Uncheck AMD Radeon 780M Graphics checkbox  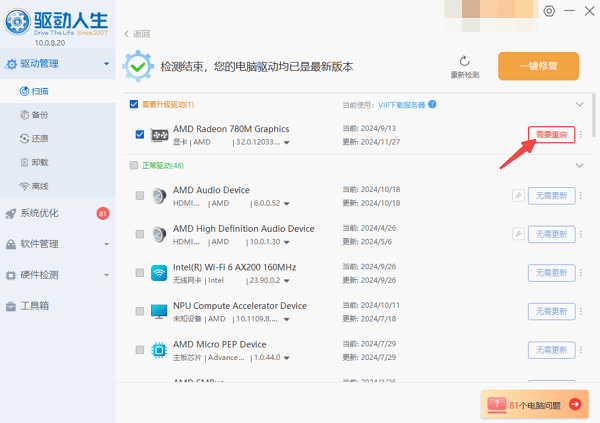click(140, 134)
